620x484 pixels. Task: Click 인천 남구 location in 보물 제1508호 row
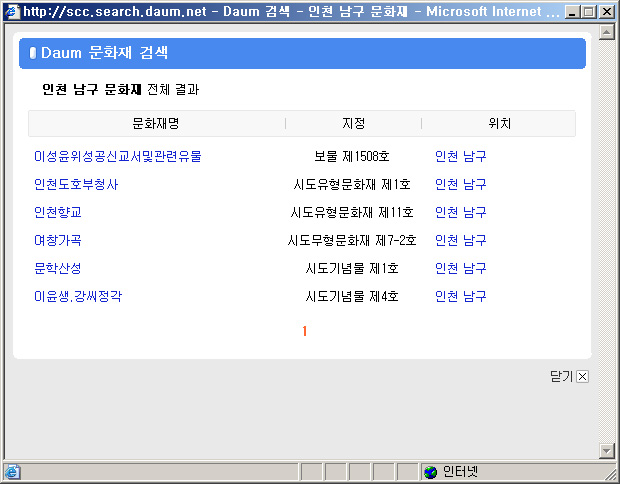[x=460, y=156]
